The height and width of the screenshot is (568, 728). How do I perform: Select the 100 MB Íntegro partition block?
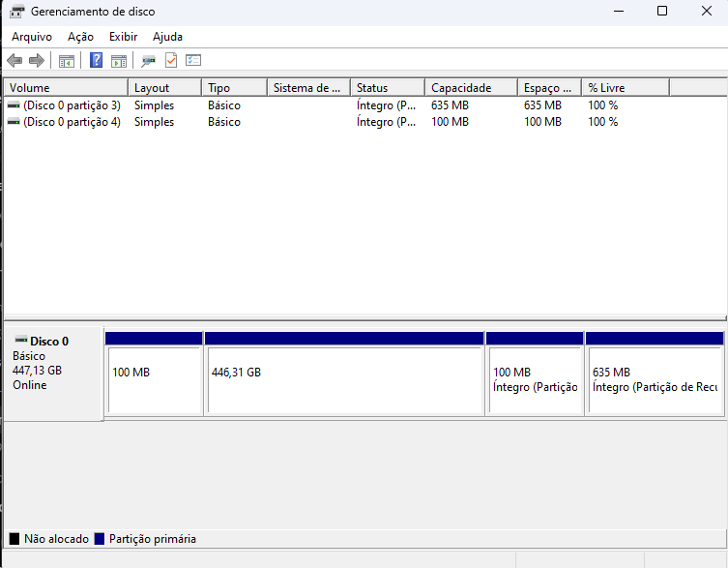pos(535,374)
